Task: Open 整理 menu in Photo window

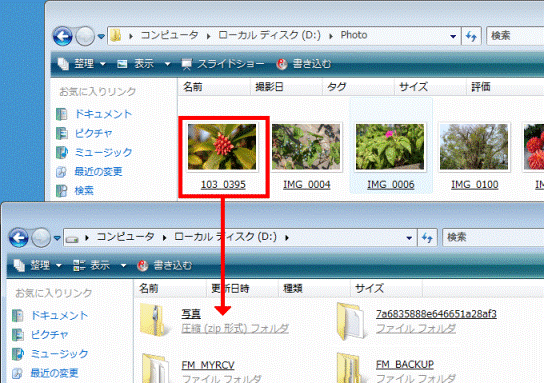Action: point(82,64)
